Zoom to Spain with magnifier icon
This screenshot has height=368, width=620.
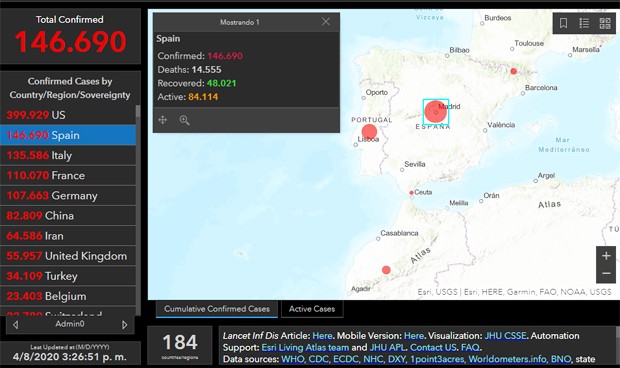pyautogui.click(x=184, y=120)
